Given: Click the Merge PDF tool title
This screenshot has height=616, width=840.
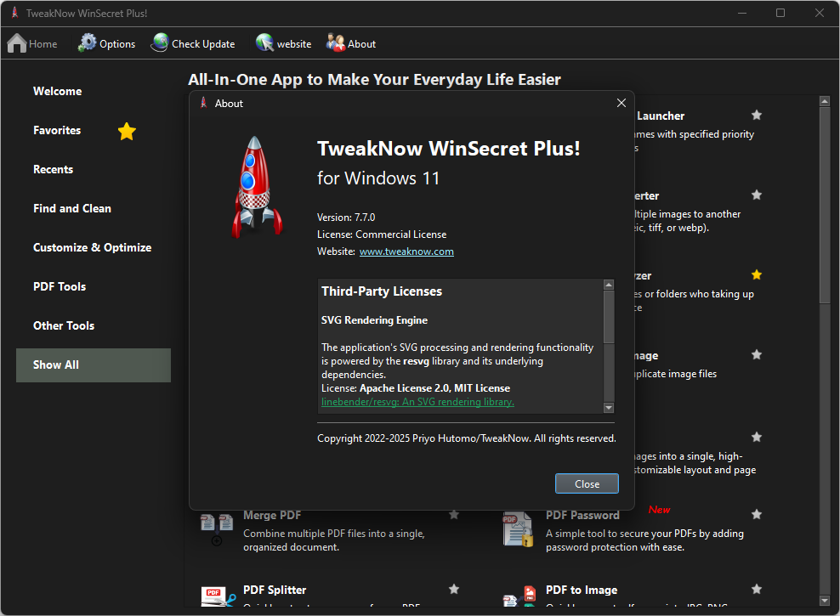Looking at the screenshot, I should click(x=272, y=515).
